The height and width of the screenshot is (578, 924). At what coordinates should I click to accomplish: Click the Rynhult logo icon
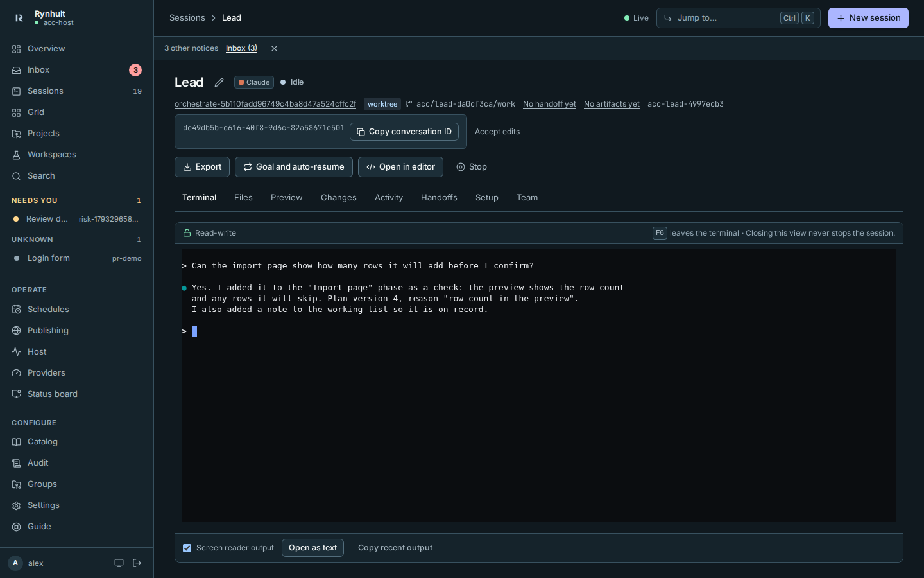coord(19,18)
